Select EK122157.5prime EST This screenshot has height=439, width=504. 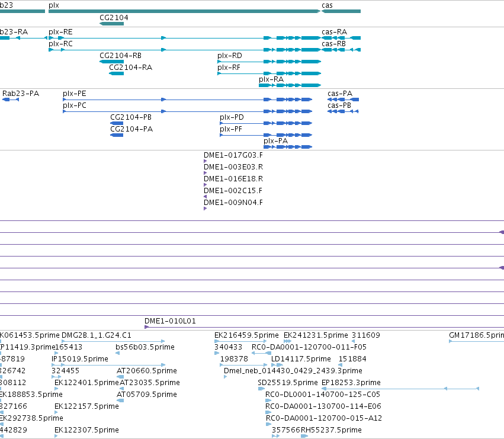(56, 412)
